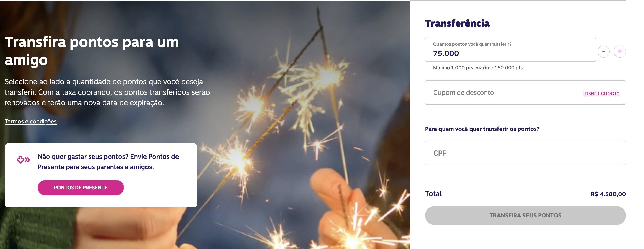Click the gift points promo card text

108,162
